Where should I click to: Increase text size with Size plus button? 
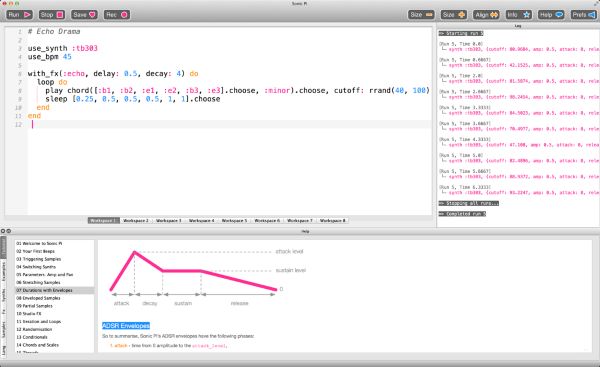[x=453, y=15]
